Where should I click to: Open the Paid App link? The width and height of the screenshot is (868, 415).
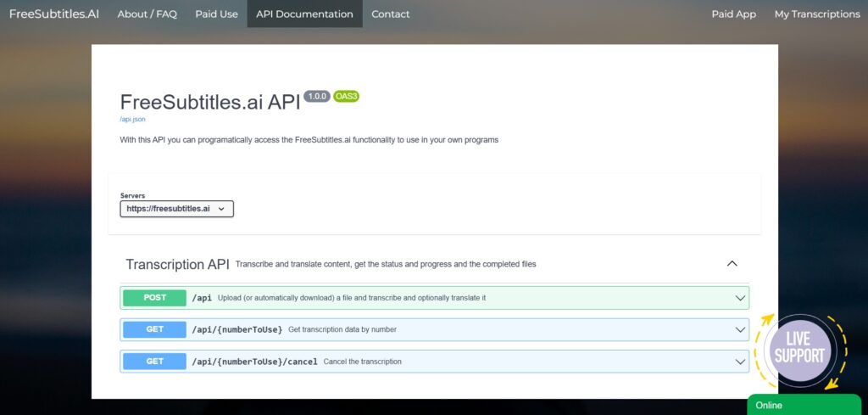(733, 14)
